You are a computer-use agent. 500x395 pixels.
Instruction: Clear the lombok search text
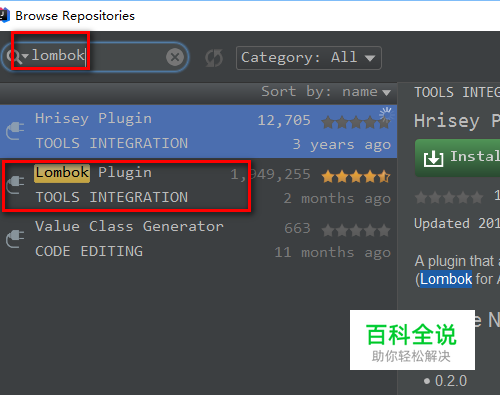click(x=175, y=57)
